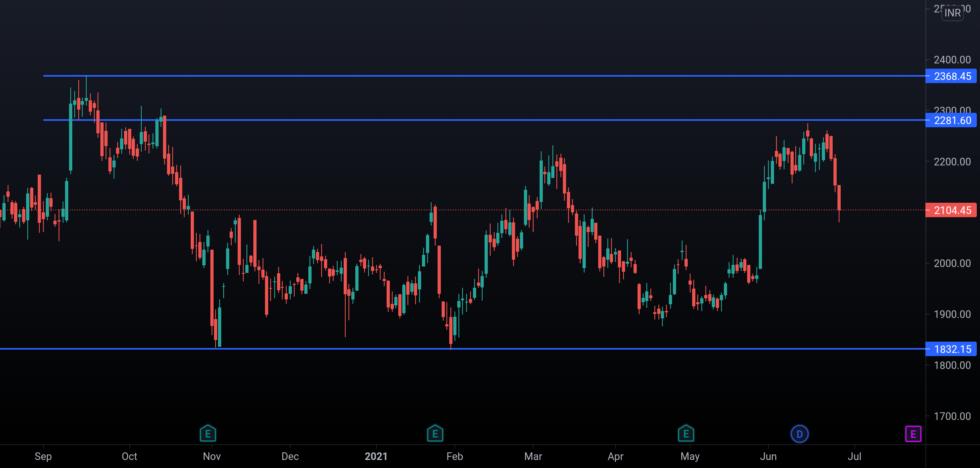
Task: Click the earnings E marker below November
Action: point(208,433)
